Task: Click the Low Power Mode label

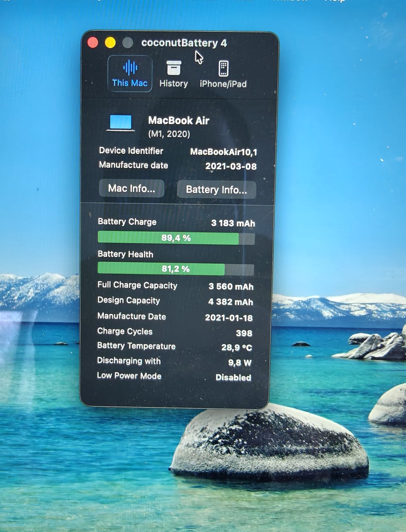Action: pyautogui.click(x=129, y=376)
